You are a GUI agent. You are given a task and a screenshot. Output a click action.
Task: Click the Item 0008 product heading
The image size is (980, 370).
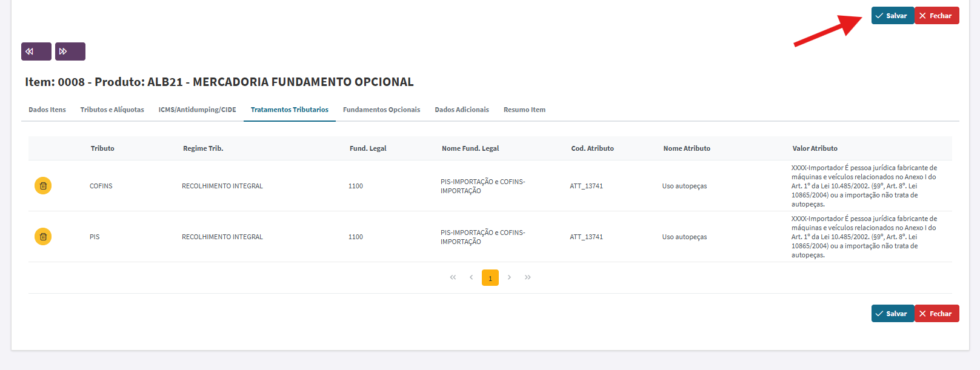point(219,82)
